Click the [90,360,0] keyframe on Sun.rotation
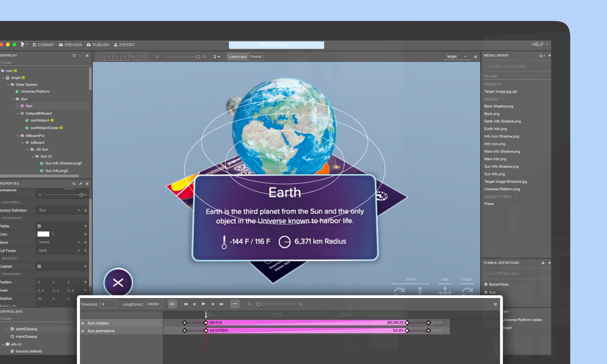The image size is (607, 364). pos(407,323)
